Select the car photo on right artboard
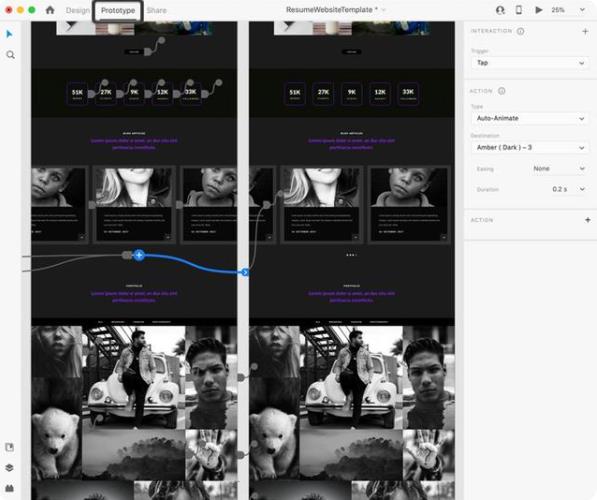This screenshot has width=597, height=500. pos(351,377)
